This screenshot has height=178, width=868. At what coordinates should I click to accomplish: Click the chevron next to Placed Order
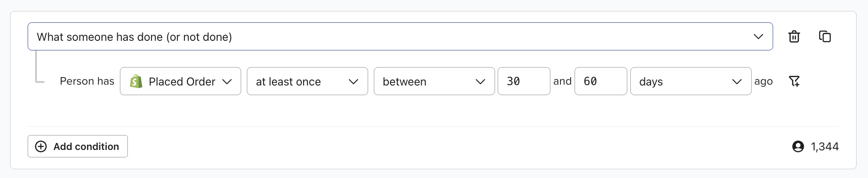227,81
